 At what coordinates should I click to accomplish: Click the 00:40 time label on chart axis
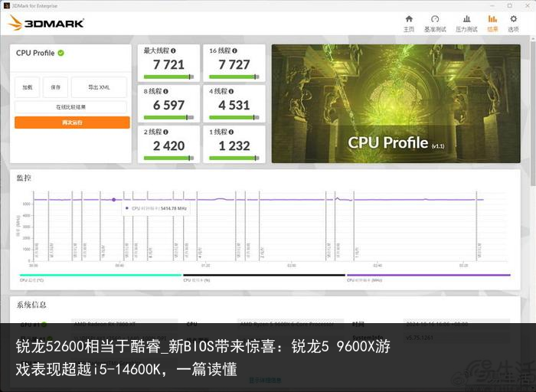[x=119, y=266]
